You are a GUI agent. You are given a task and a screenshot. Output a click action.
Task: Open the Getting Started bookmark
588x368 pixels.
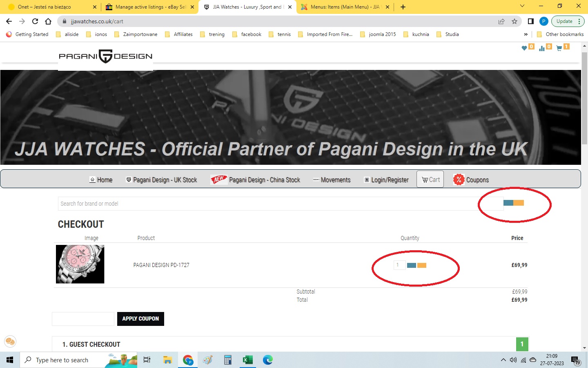pyautogui.click(x=27, y=34)
